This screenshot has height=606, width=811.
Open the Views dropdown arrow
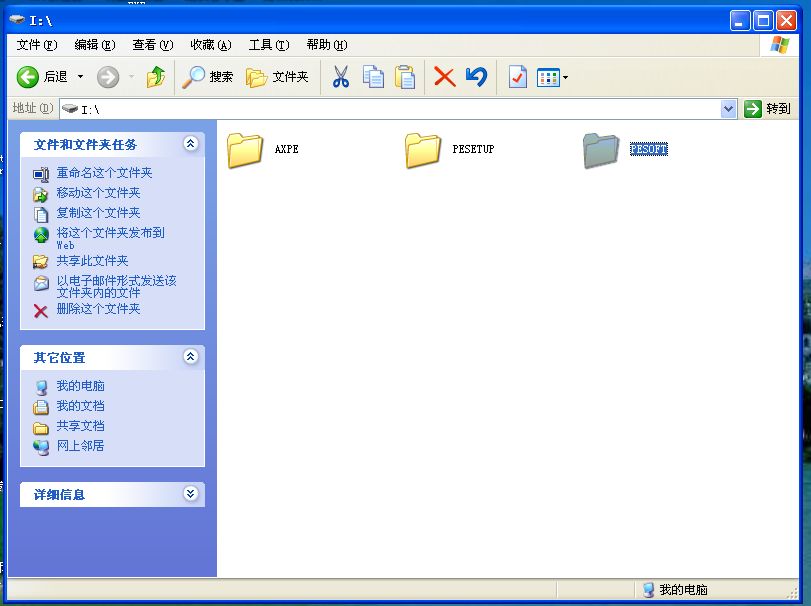click(x=565, y=78)
